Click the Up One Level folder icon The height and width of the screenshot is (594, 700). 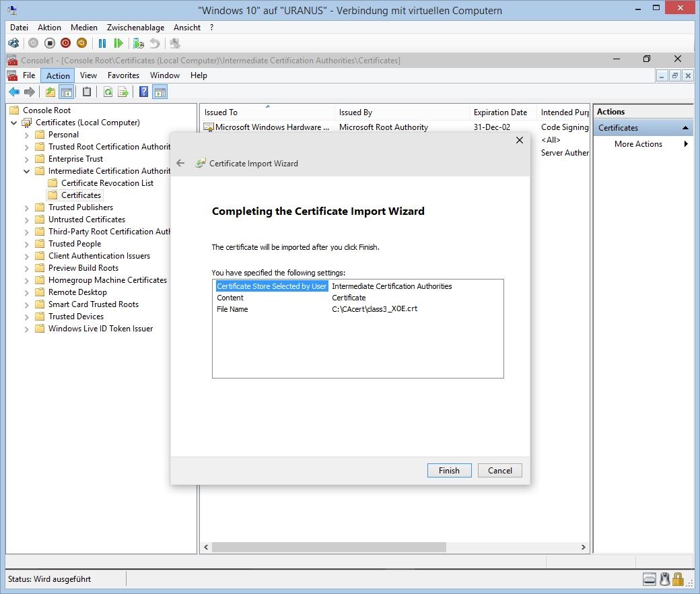point(50,92)
